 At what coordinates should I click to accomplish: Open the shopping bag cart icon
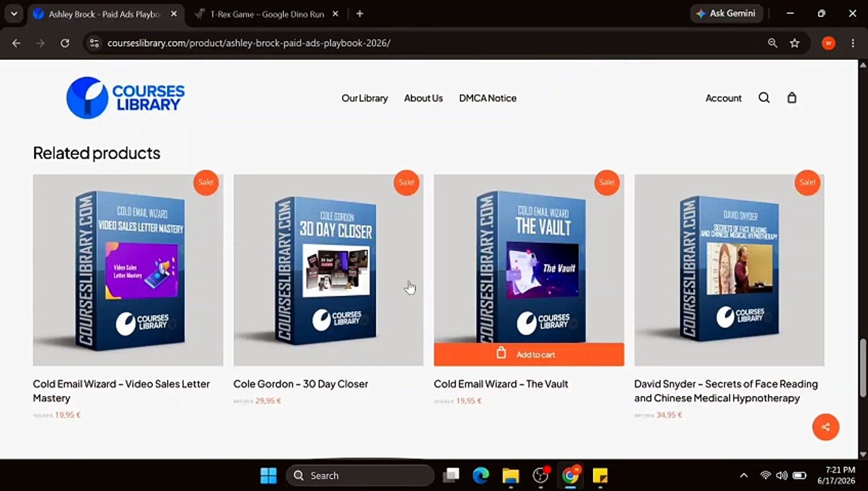click(792, 98)
